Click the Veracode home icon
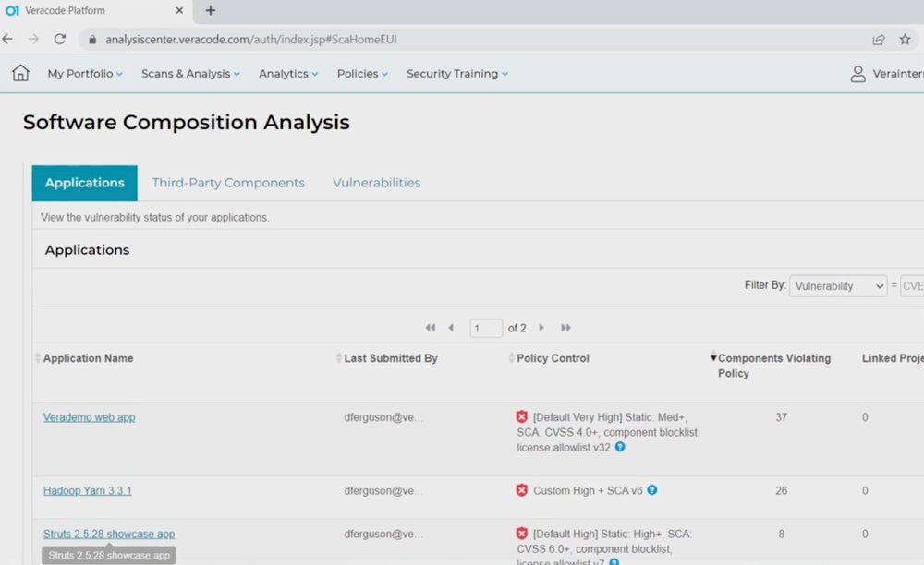924x565 pixels. pos(20,74)
